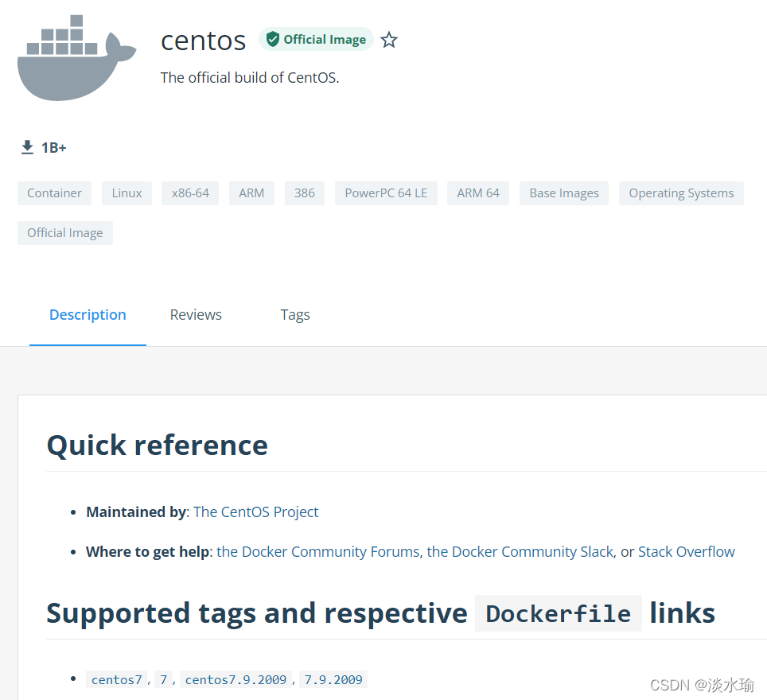Click the Docker whale logo
The image size is (767, 700).
pyautogui.click(x=77, y=58)
